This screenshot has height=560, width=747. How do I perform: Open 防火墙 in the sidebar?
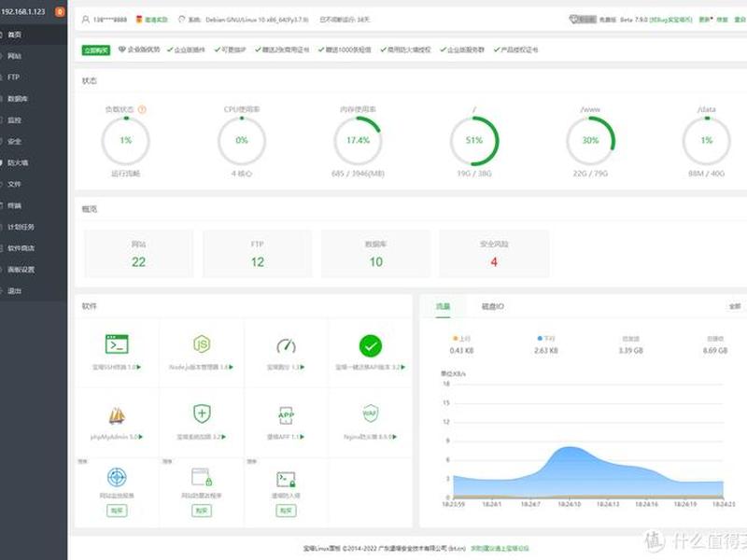pyautogui.click(x=34, y=162)
